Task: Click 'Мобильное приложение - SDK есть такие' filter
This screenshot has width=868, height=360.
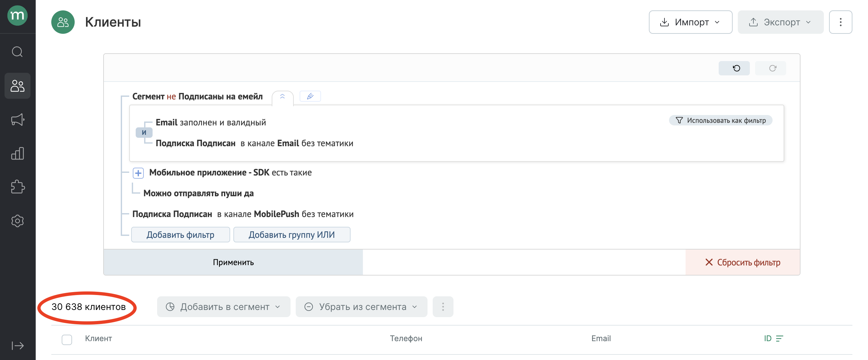Action: tap(230, 173)
